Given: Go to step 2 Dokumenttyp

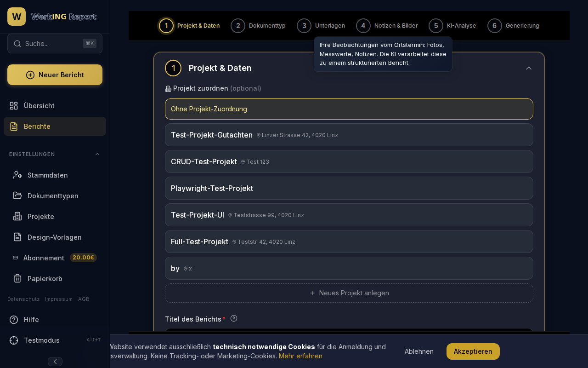Looking at the screenshot, I should 258,26.
